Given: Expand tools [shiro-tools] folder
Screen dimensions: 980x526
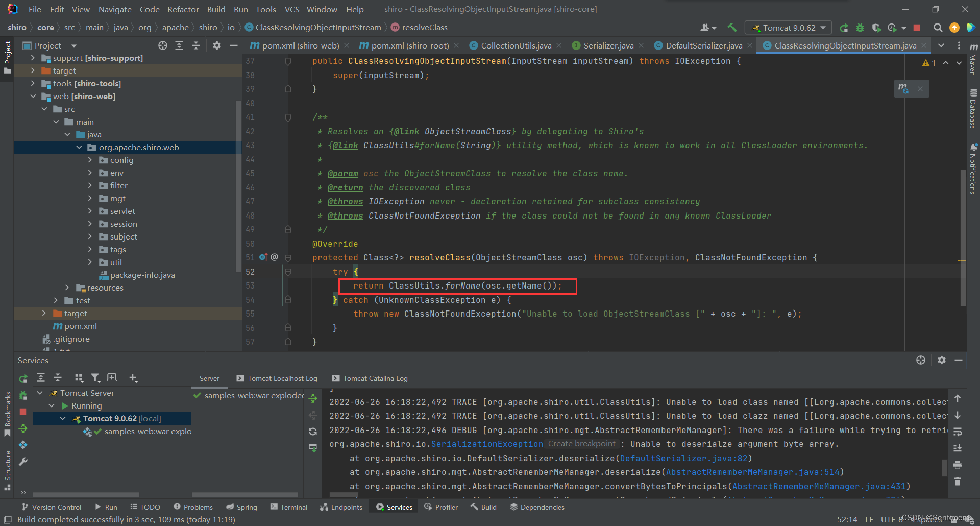Looking at the screenshot, I should click(x=33, y=83).
